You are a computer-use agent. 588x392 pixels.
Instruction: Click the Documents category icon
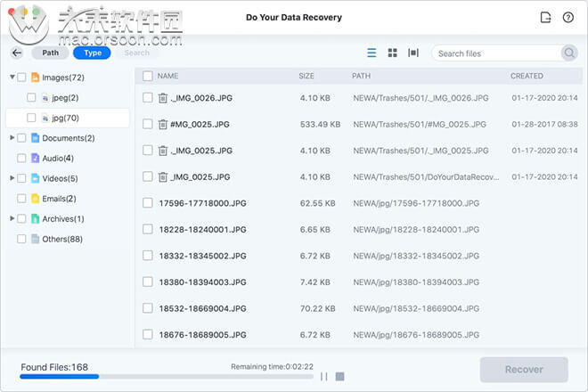[x=35, y=138]
